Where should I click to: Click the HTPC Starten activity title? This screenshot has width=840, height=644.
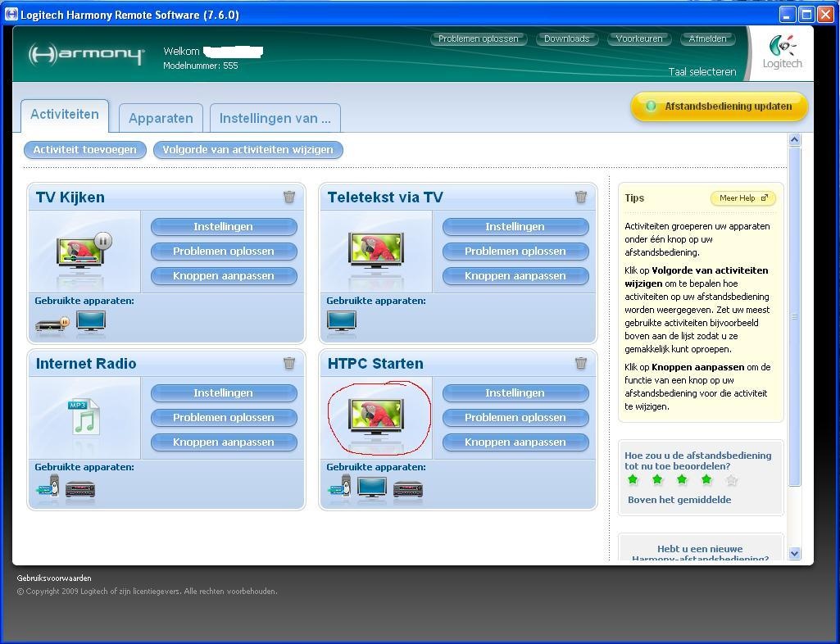click(375, 363)
